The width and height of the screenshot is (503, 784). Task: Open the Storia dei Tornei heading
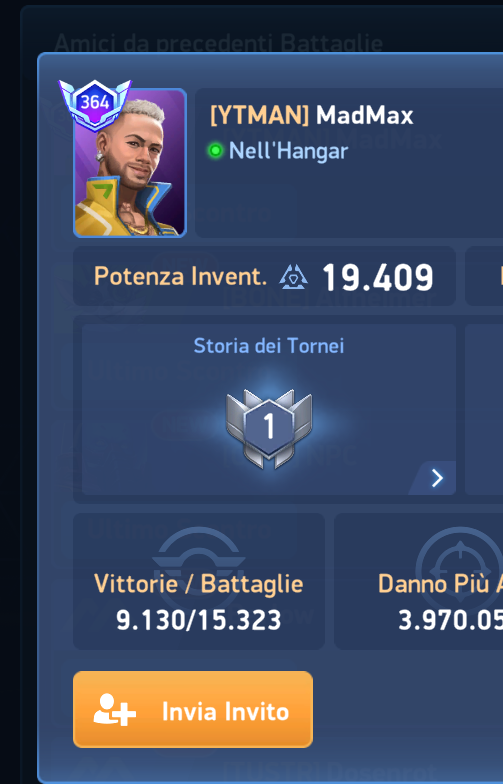click(x=269, y=346)
